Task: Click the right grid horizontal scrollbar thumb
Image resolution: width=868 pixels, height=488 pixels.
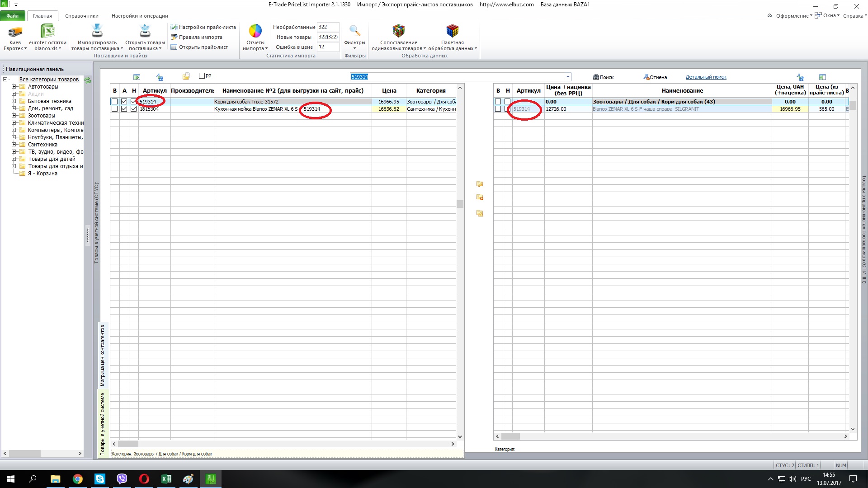Action: click(x=510, y=436)
